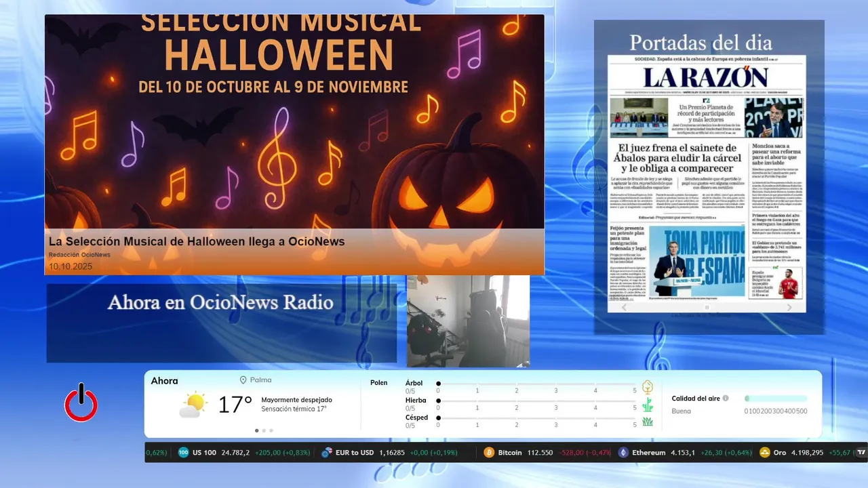Open the Calidad del aire info icon
The width and height of the screenshot is (868, 488).
726,399
